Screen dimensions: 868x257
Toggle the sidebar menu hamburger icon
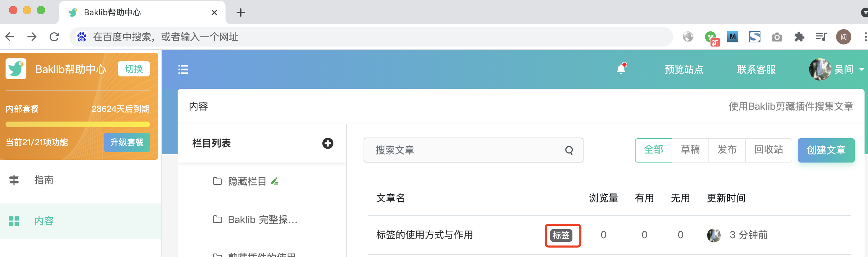pyautogui.click(x=183, y=69)
